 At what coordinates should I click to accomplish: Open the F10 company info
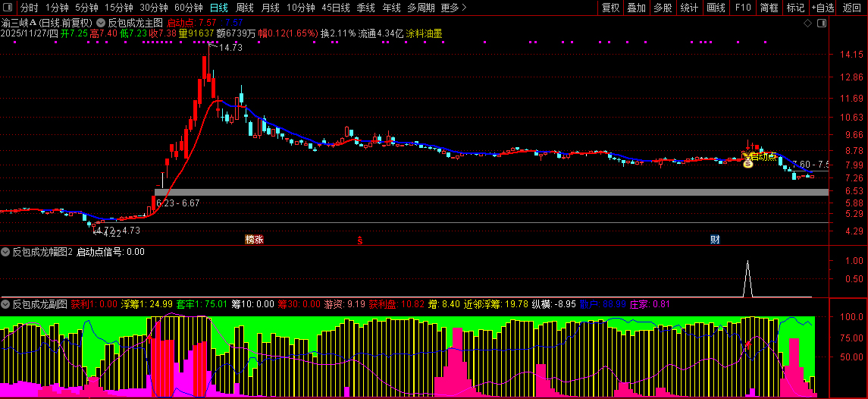(743, 8)
